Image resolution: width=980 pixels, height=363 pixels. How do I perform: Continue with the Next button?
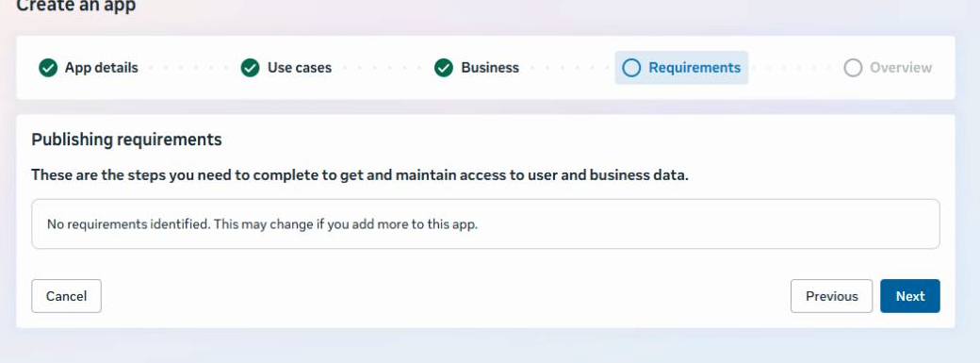click(910, 296)
